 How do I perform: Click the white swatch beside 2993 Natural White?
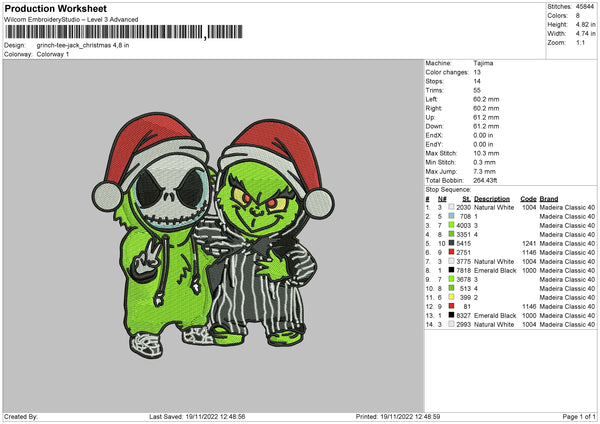click(x=451, y=325)
